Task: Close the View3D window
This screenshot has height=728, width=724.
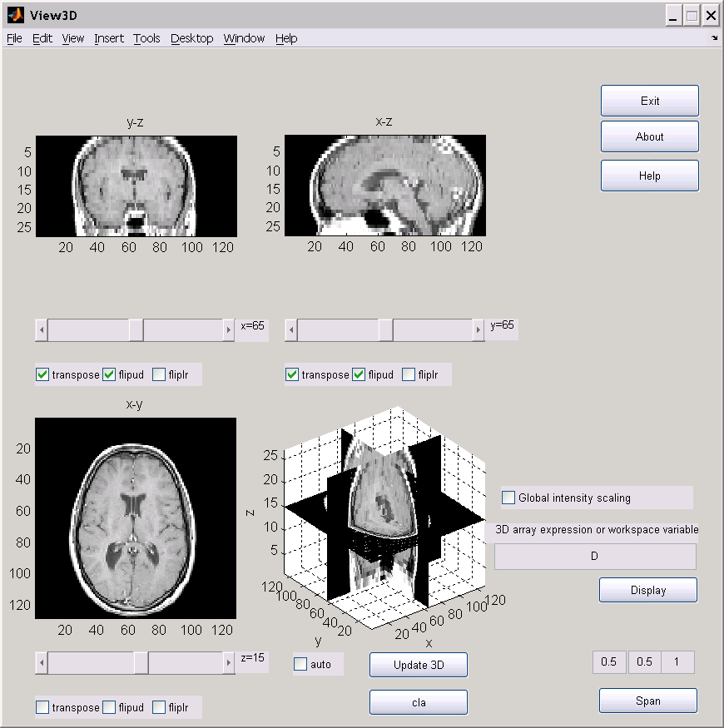Action: (x=711, y=16)
